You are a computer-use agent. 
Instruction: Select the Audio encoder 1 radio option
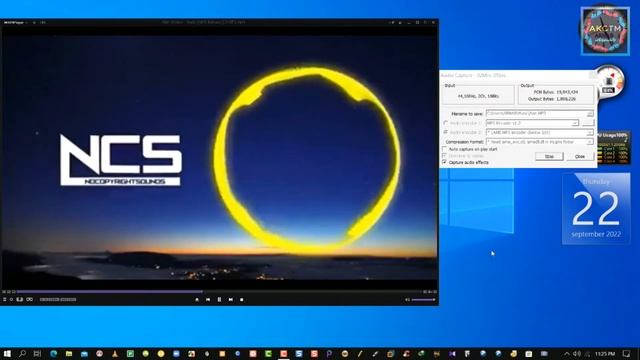tap(445, 123)
